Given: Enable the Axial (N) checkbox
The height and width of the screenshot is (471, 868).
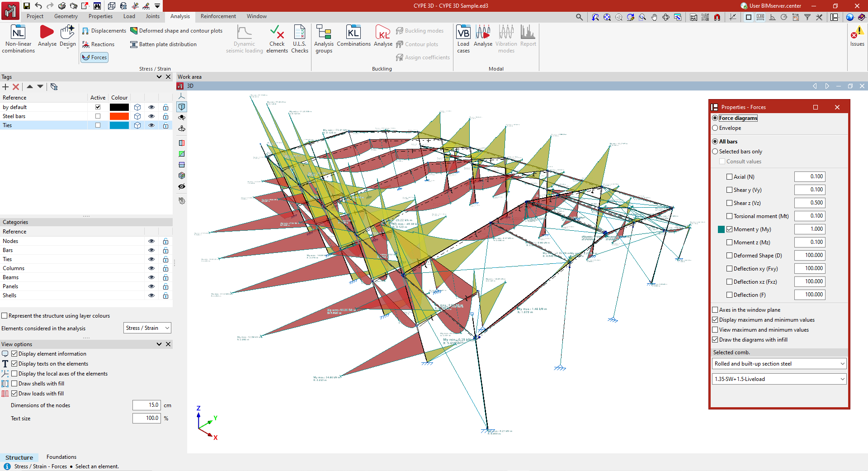Looking at the screenshot, I should tap(729, 177).
